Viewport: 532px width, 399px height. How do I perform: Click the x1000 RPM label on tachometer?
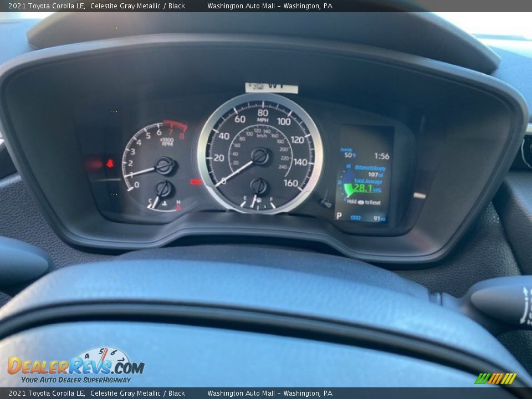tap(167, 141)
